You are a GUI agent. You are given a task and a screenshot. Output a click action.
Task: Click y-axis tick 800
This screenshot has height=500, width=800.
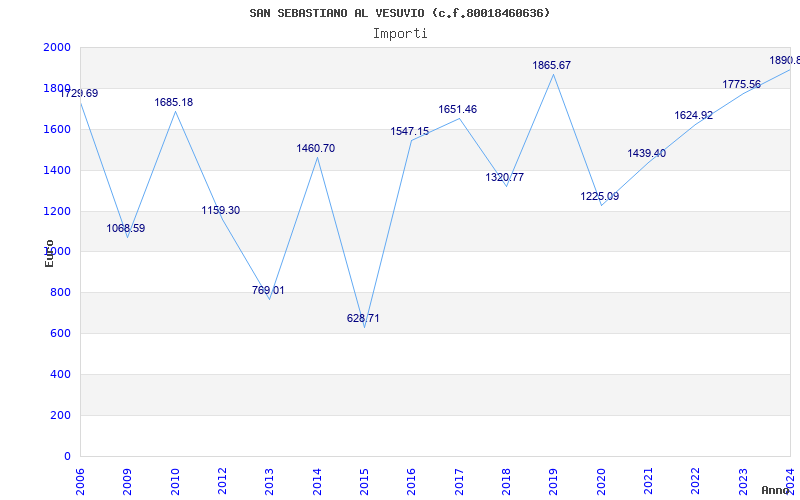coord(61,293)
